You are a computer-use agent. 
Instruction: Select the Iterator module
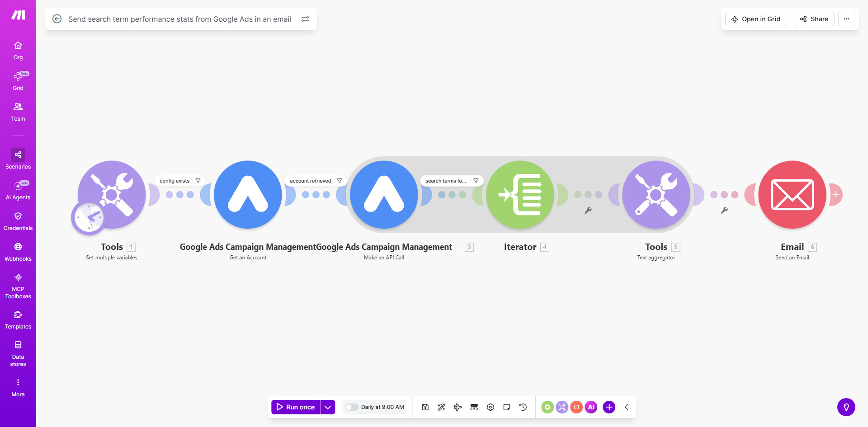[x=520, y=194]
